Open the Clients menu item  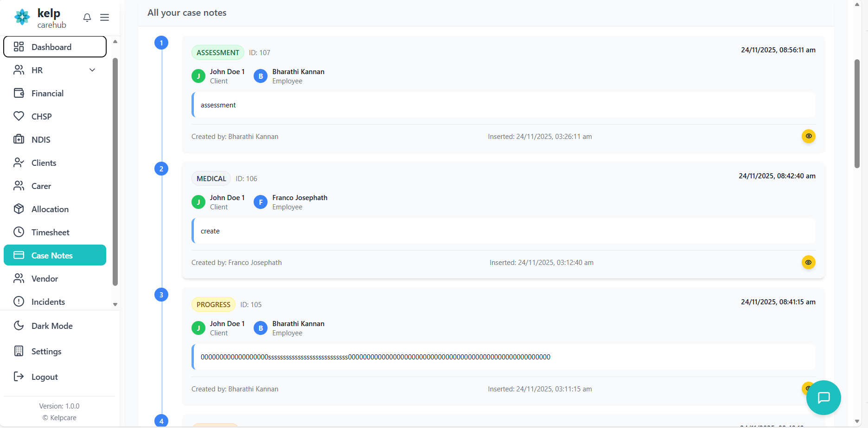[44, 163]
